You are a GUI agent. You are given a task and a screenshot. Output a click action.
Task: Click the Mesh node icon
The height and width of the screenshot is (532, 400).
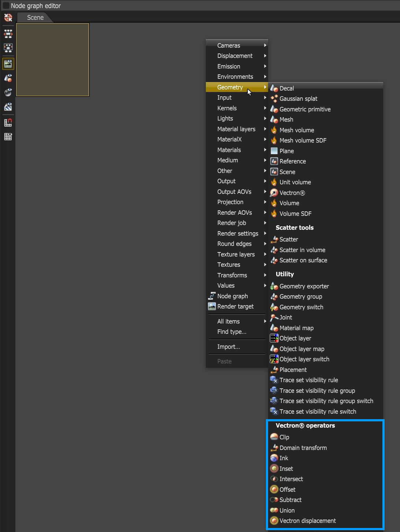(x=274, y=119)
